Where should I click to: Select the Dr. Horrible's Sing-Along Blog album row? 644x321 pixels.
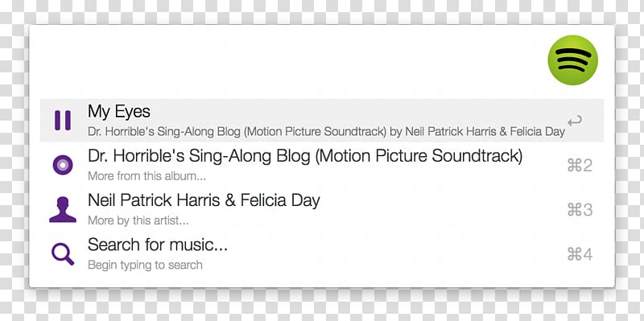pyautogui.click(x=322, y=165)
